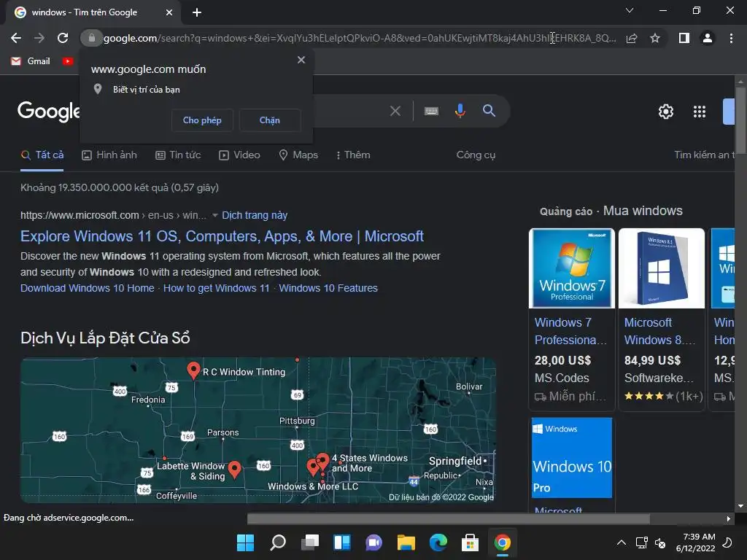The width and height of the screenshot is (747, 560).
Task: Share this page via share icon
Action: (632, 38)
